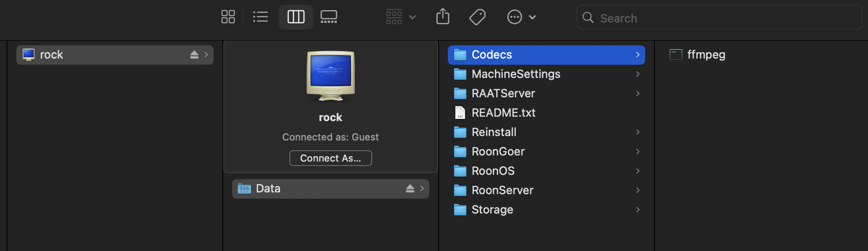Open the Tags editor icon
868x251 pixels.
click(477, 17)
